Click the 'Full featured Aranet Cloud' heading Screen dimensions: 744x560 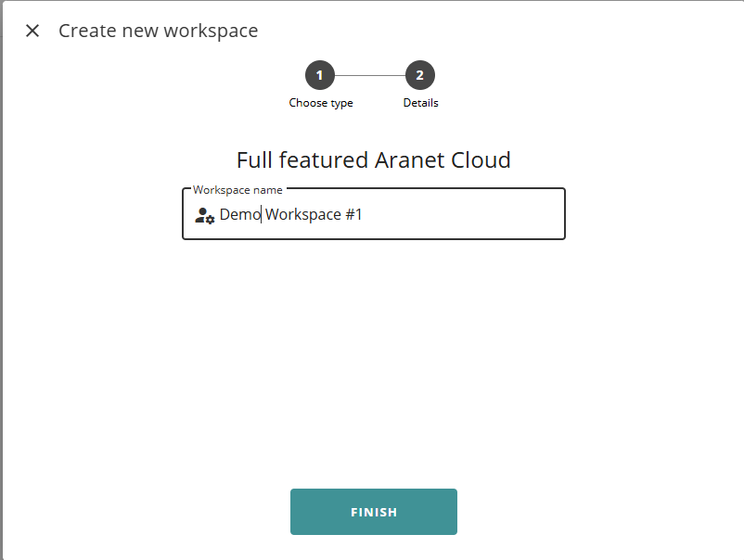point(374,159)
